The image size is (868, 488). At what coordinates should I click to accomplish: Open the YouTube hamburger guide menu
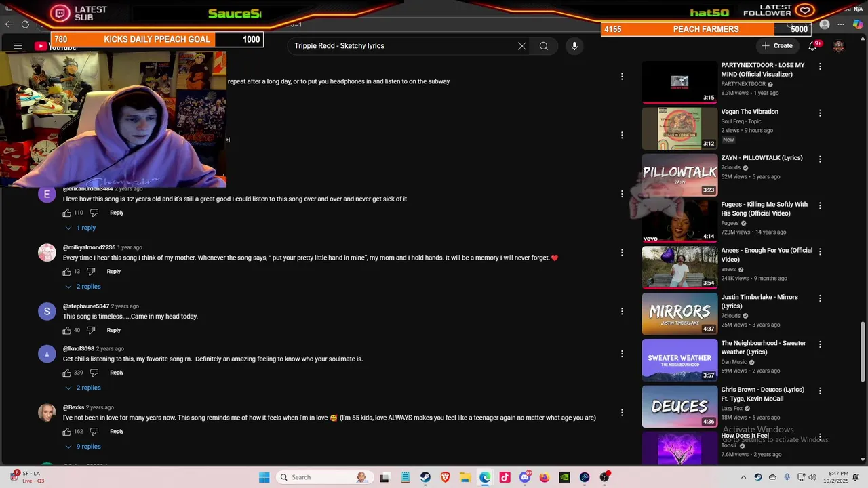point(18,46)
